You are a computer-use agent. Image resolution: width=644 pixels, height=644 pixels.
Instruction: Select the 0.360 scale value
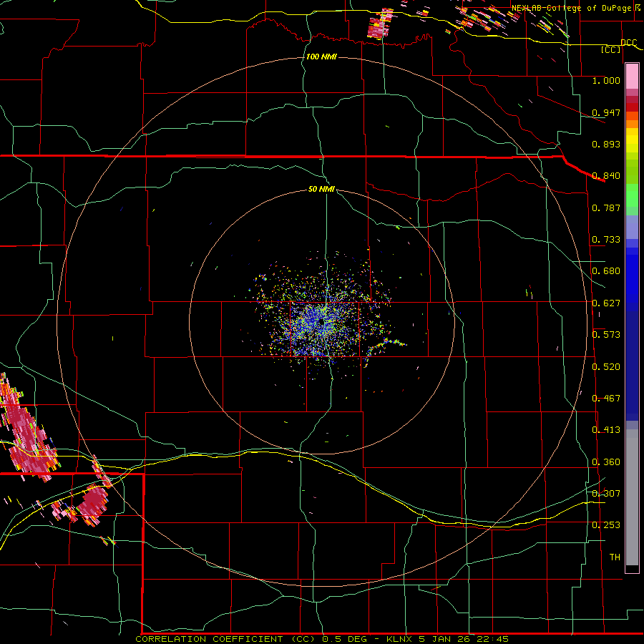pos(606,462)
